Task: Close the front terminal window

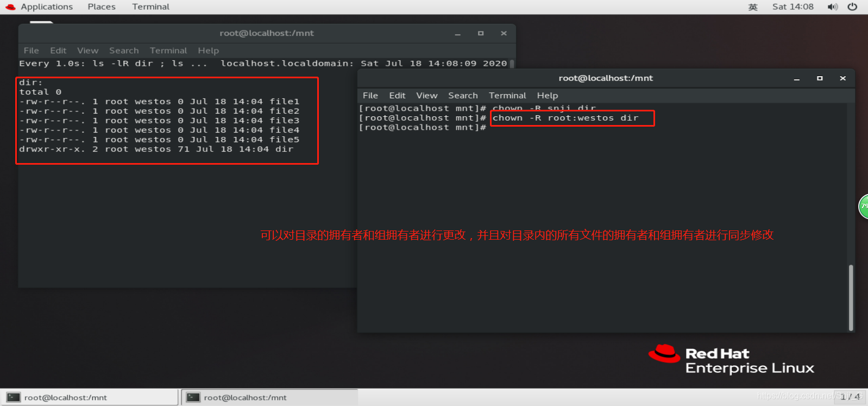Action: pyautogui.click(x=842, y=78)
